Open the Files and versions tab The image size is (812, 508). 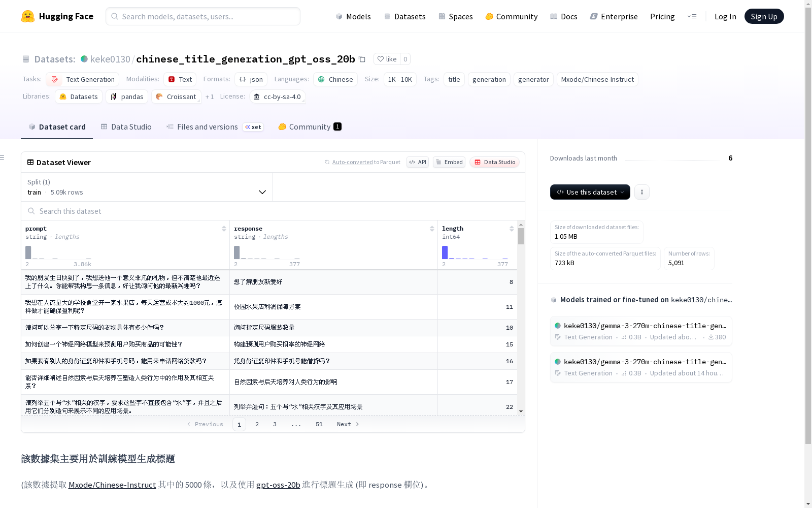tap(215, 127)
